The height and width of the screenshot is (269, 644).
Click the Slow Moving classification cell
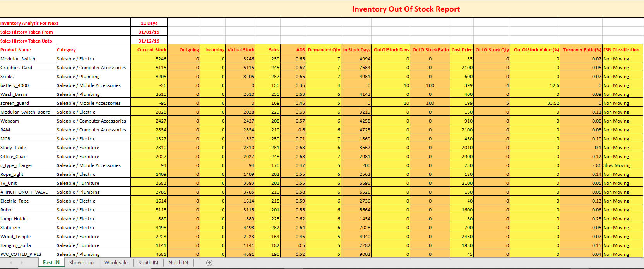point(623,165)
